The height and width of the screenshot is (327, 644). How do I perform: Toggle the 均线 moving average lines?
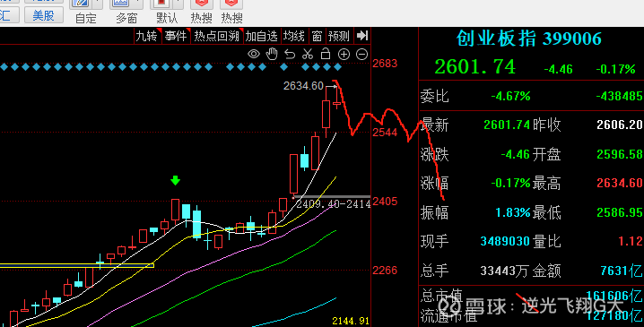point(294,36)
